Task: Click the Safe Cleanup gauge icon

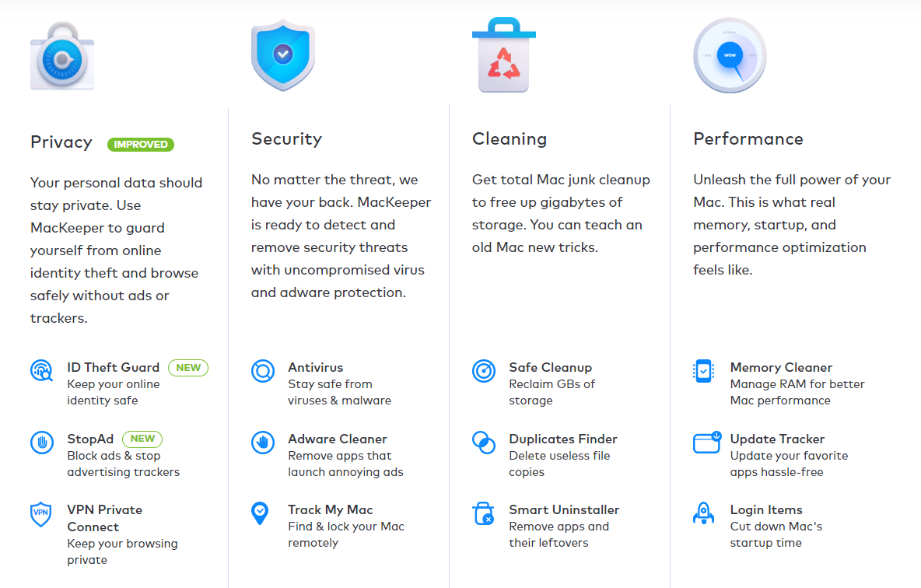Action: pos(484,370)
